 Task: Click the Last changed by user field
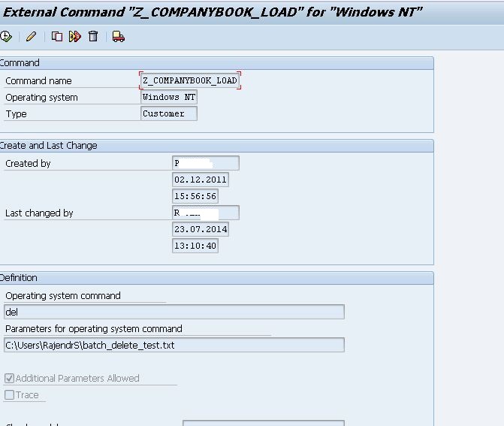205,213
